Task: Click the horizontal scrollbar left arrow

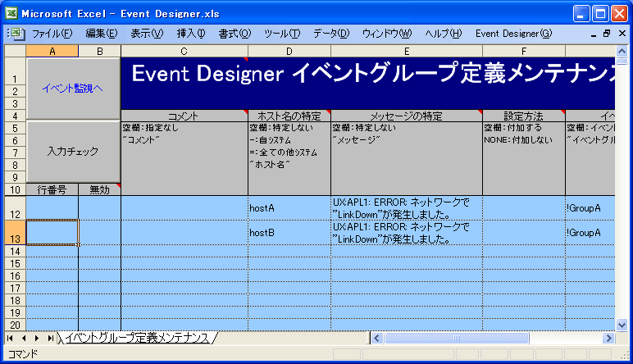Action: tap(377, 338)
